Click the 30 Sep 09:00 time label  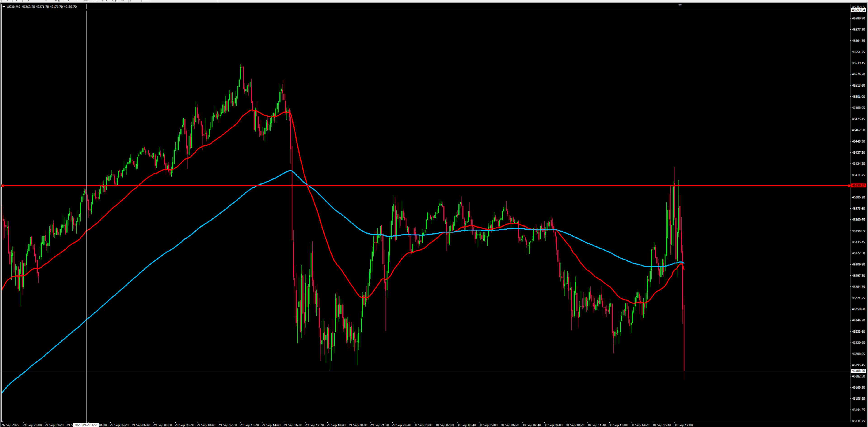tap(553, 425)
